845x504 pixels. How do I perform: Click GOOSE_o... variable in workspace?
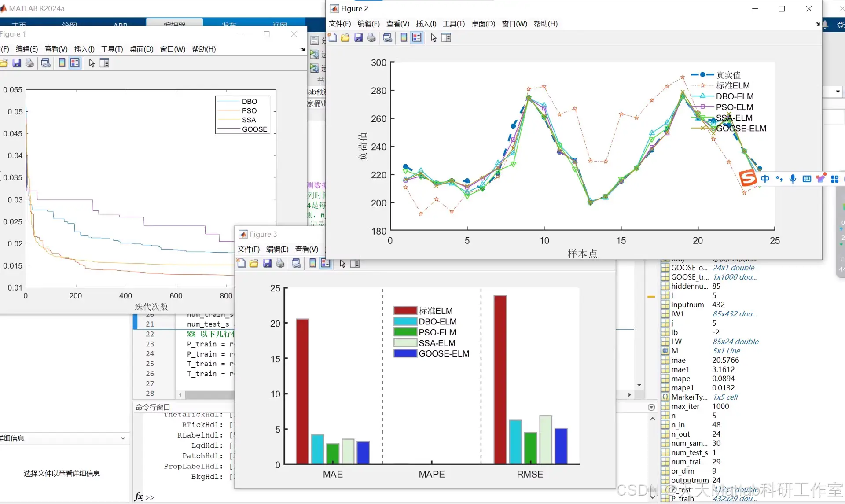689,268
